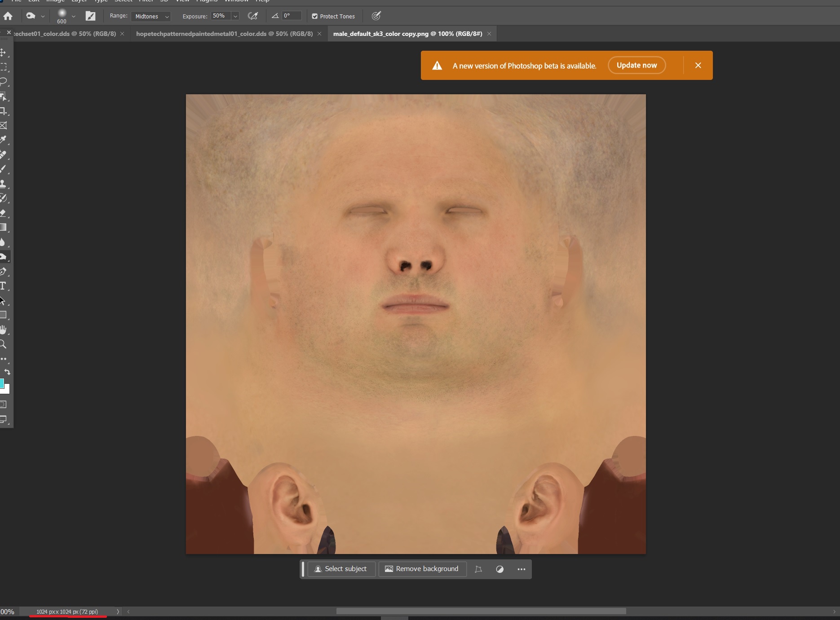Toggle airbrush-style build-up effects

[253, 16]
